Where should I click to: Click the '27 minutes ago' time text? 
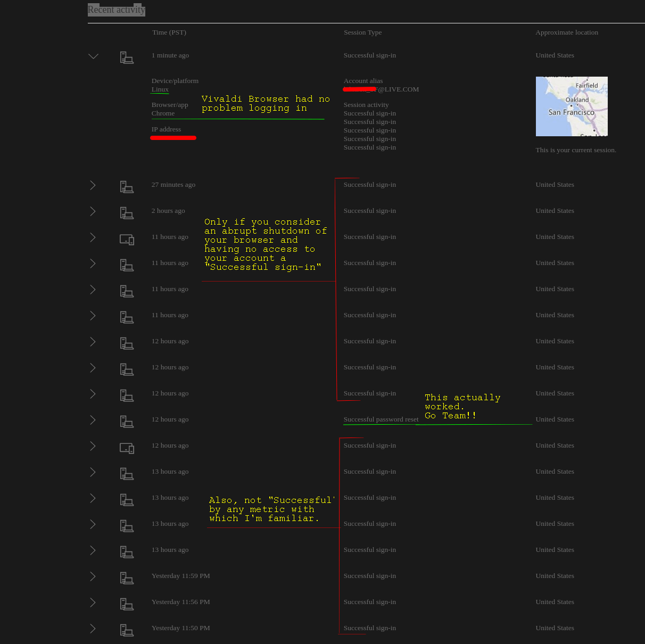point(173,185)
